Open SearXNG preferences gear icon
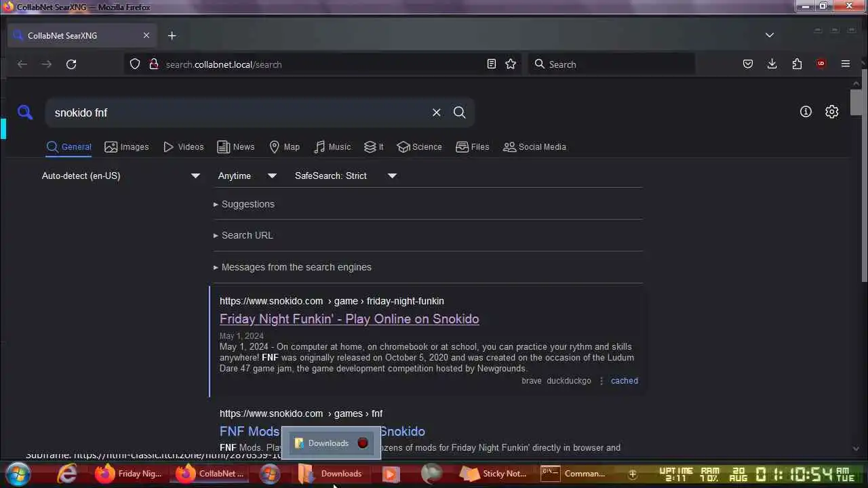 click(832, 112)
